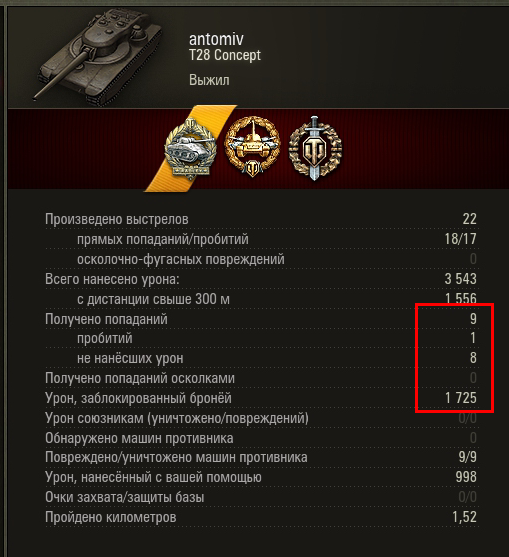
Task: Select the с дистанции свыше 300 м row
Action: (x=261, y=299)
